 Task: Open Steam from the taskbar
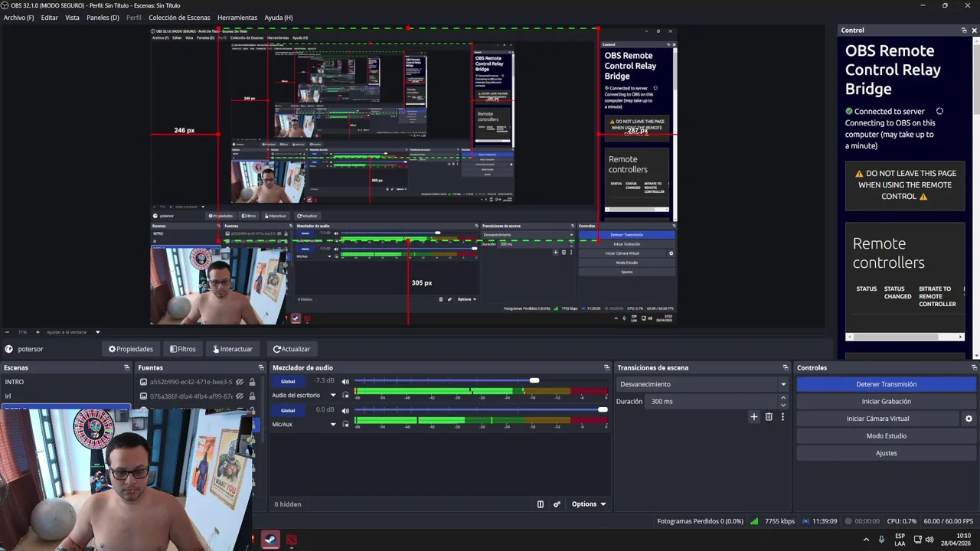pos(270,540)
